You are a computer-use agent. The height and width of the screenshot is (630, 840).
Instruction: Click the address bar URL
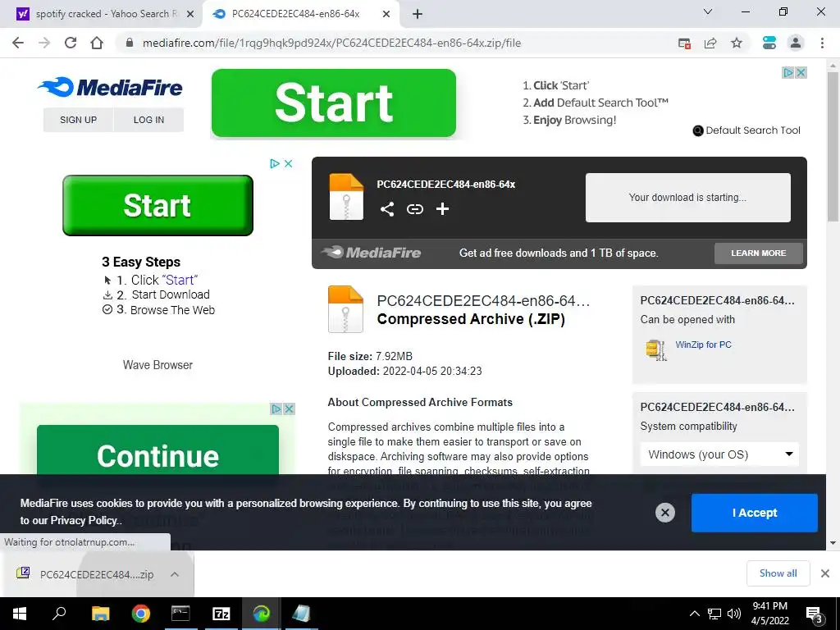tap(331, 43)
